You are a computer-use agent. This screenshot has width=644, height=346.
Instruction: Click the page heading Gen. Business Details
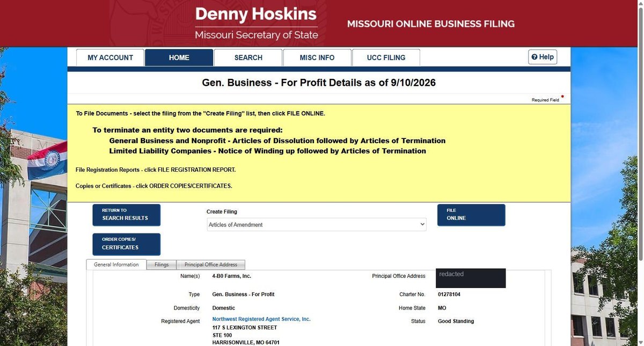[x=319, y=83]
